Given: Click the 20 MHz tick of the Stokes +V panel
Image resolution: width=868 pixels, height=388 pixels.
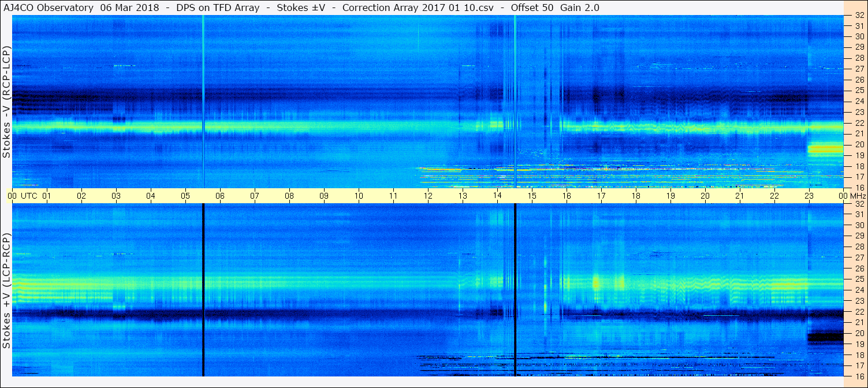Looking at the screenshot, I should click(859, 333).
